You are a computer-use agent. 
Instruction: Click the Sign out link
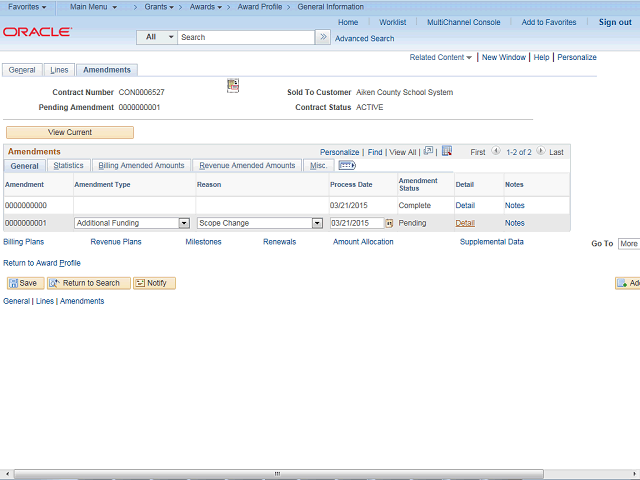click(x=615, y=22)
